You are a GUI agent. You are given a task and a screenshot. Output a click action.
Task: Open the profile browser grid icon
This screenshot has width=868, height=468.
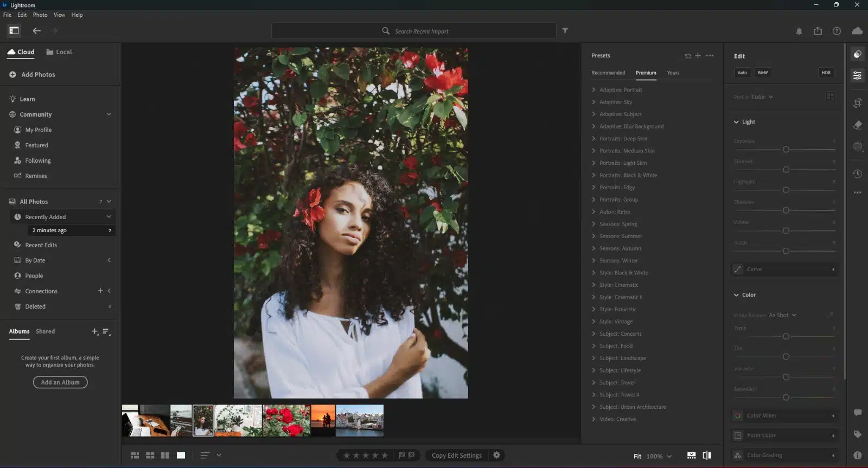[x=830, y=97]
